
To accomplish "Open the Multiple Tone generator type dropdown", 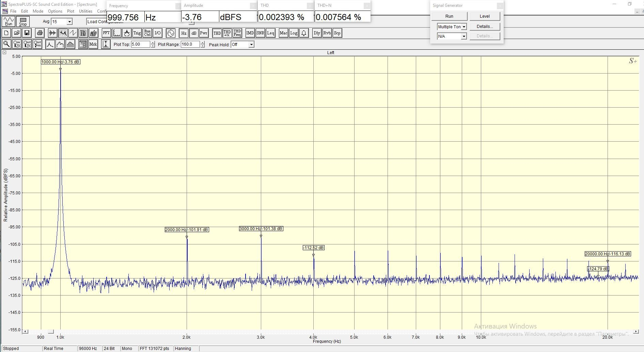I will (x=464, y=27).
